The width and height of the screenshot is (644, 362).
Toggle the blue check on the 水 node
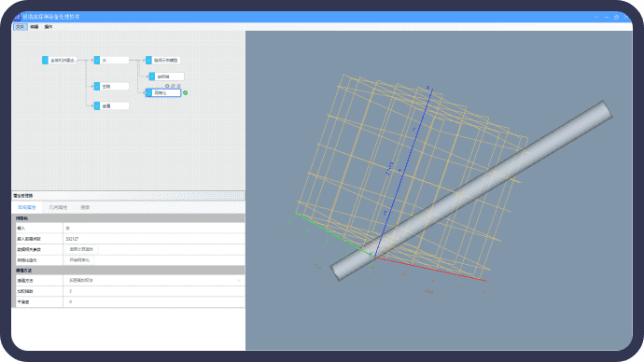pos(97,61)
